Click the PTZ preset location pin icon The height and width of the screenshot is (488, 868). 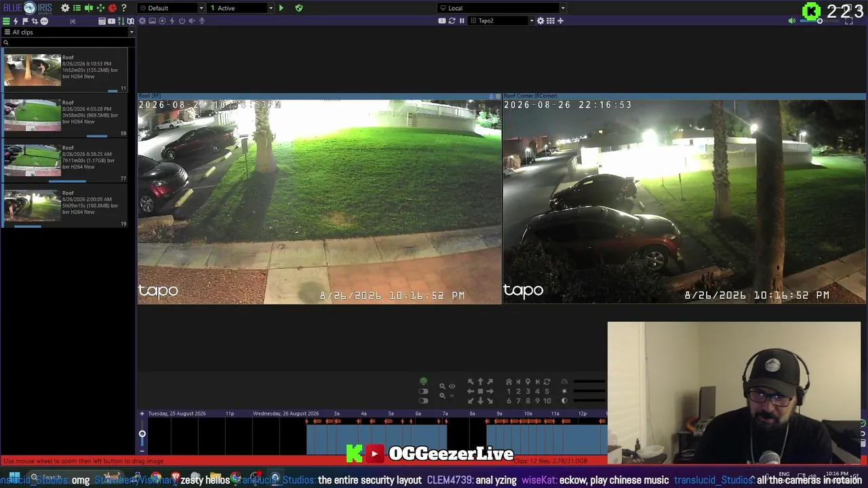(x=528, y=382)
